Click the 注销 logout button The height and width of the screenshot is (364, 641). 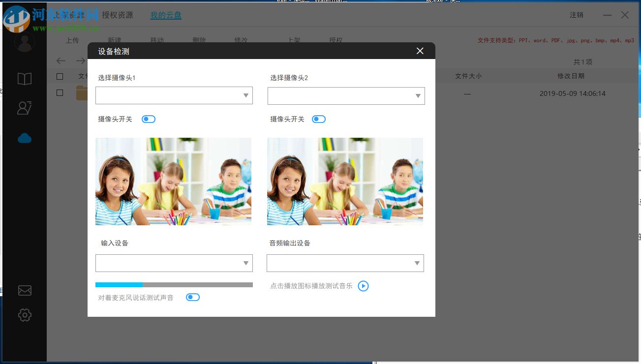[577, 15]
